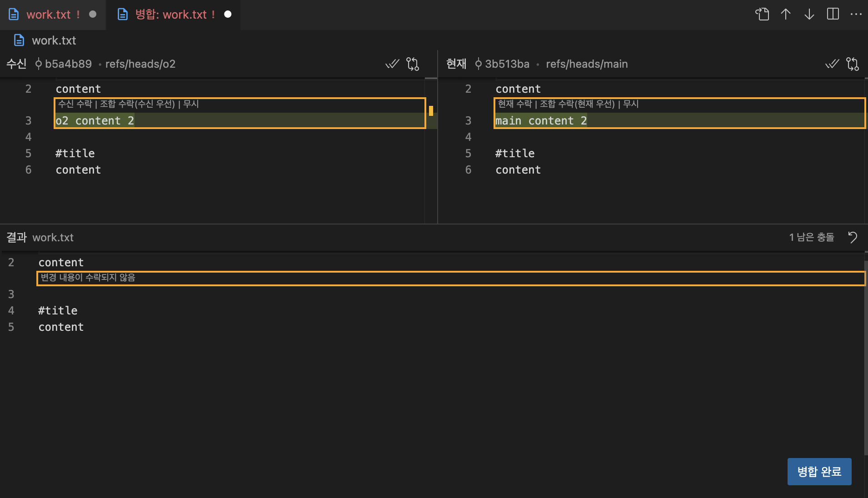This screenshot has width=868, height=498.
Task: Click the 1 남은 충돌 conflict counter
Action: tap(812, 237)
